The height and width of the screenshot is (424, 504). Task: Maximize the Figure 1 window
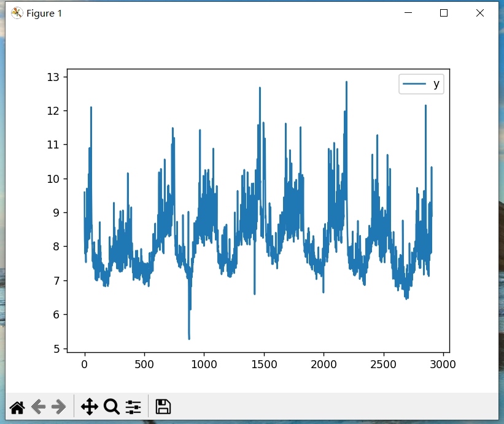[444, 13]
